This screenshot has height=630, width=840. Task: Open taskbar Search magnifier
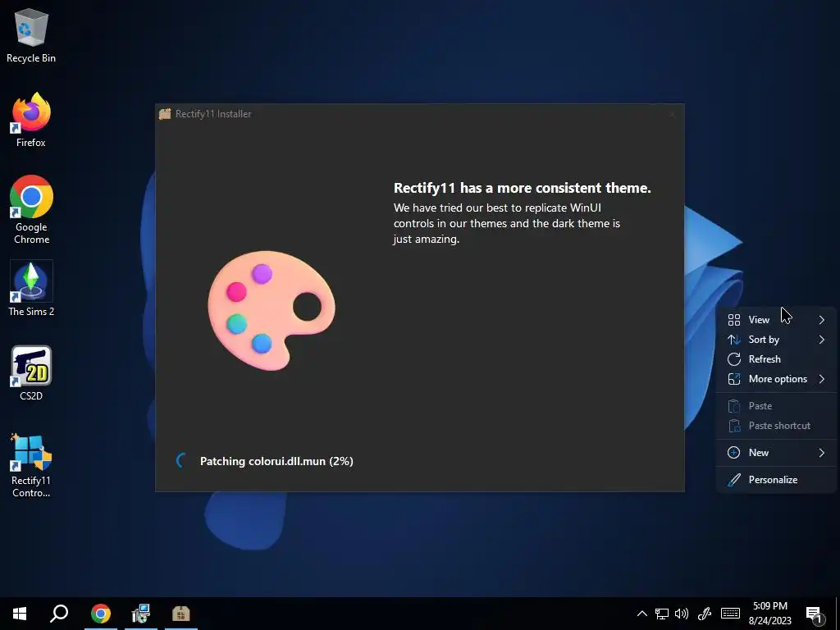click(59, 614)
